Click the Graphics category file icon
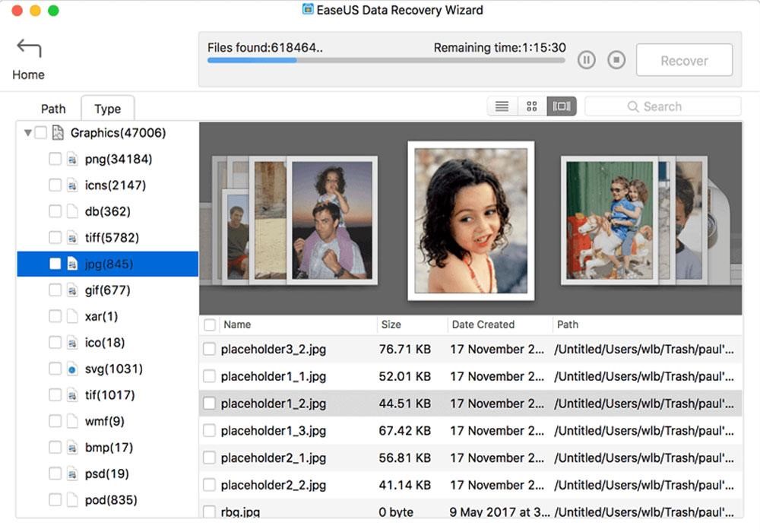The height and width of the screenshot is (532, 760). coord(58,133)
